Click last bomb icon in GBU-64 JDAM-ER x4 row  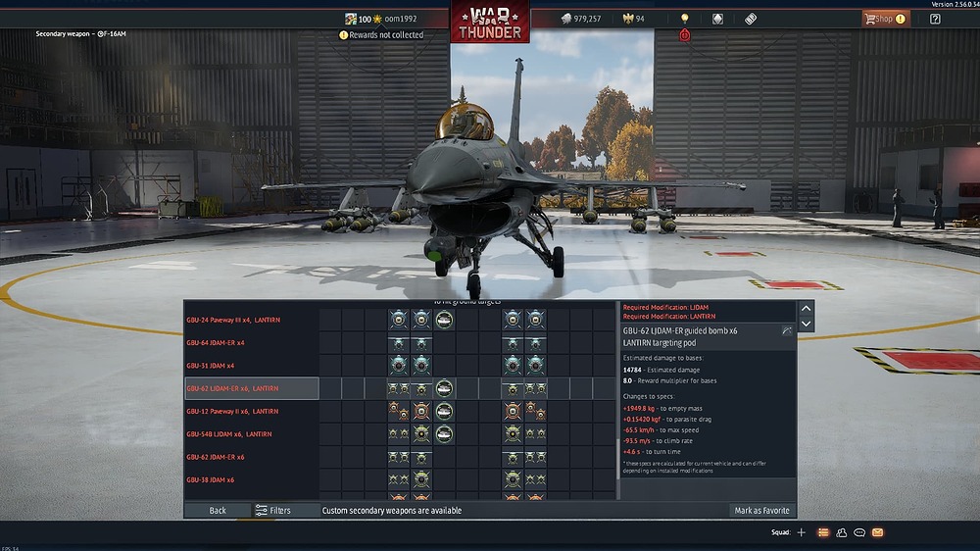coord(535,343)
